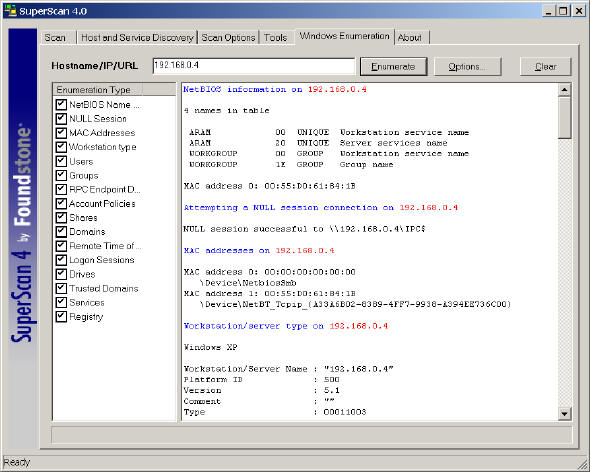Uncheck the Account Policies checkbox

pyautogui.click(x=61, y=204)
